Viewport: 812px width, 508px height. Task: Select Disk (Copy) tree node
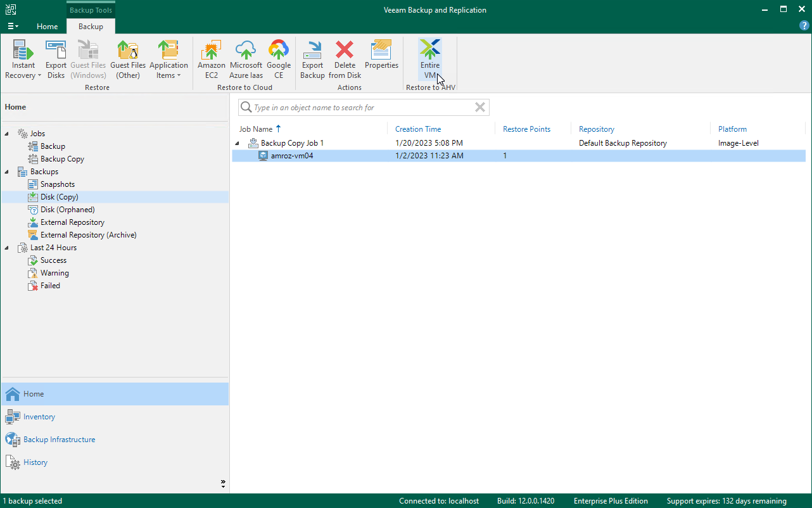click(60, 197)
